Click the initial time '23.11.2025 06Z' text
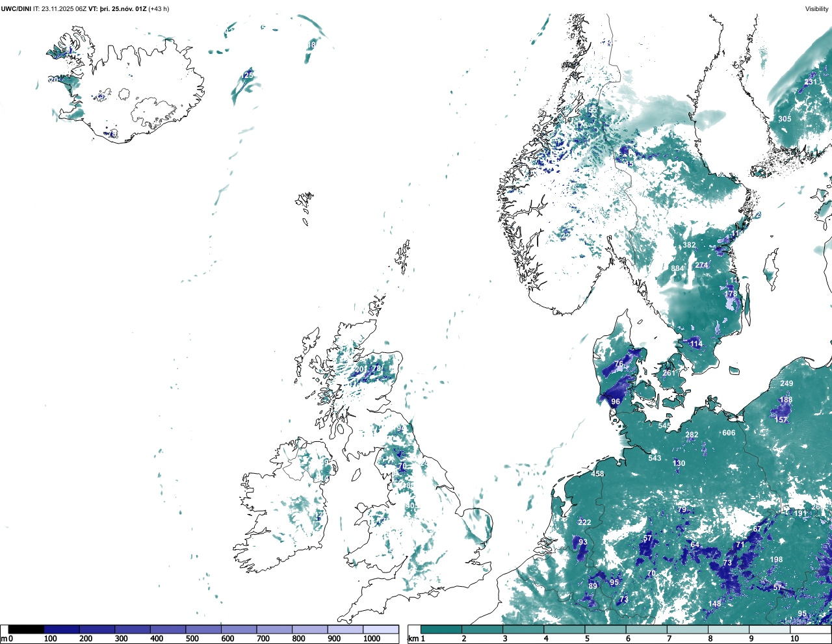The width and height of the screenshot is (832, 644). (64, 8)
